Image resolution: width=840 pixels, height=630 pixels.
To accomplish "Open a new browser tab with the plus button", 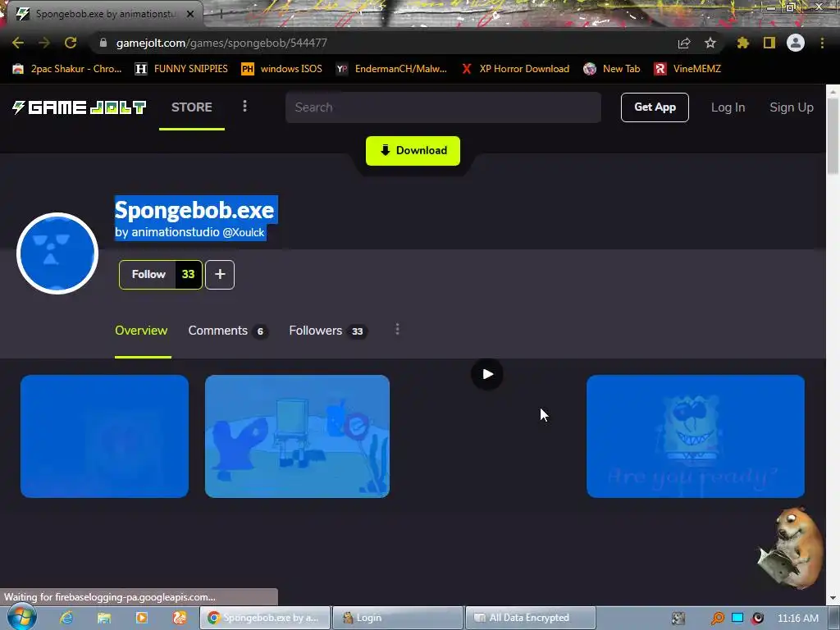I will [220, 14].
